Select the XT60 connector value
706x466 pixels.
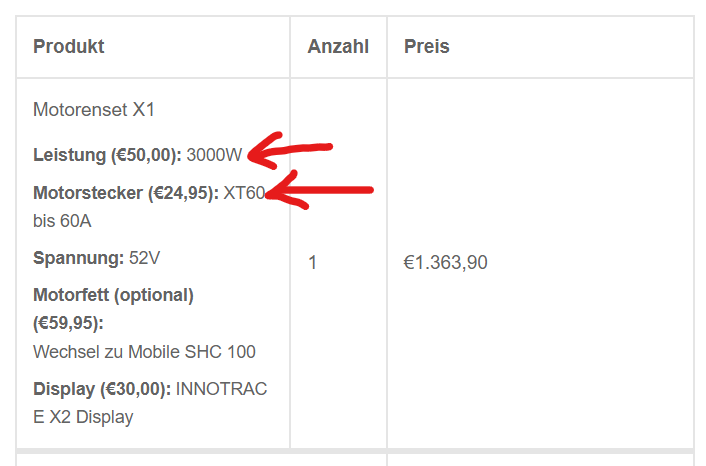point(244,193)
